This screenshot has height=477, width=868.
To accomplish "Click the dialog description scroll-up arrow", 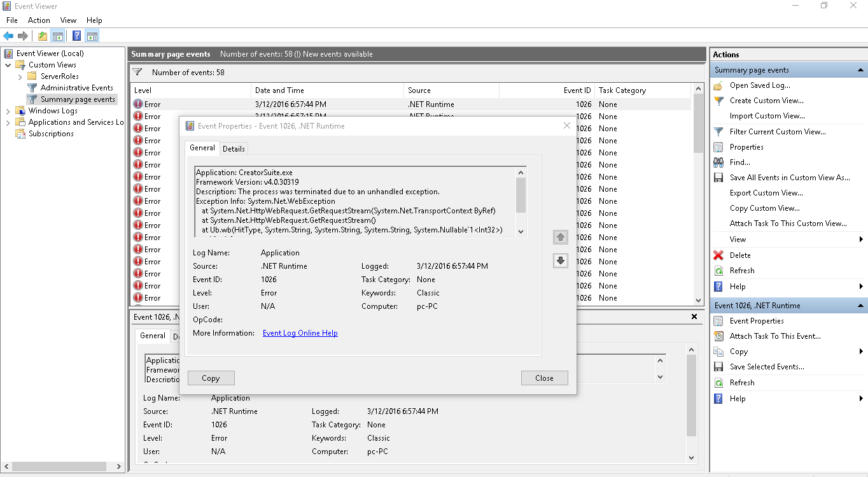I will pyautogui.click(x=521, y=172).
